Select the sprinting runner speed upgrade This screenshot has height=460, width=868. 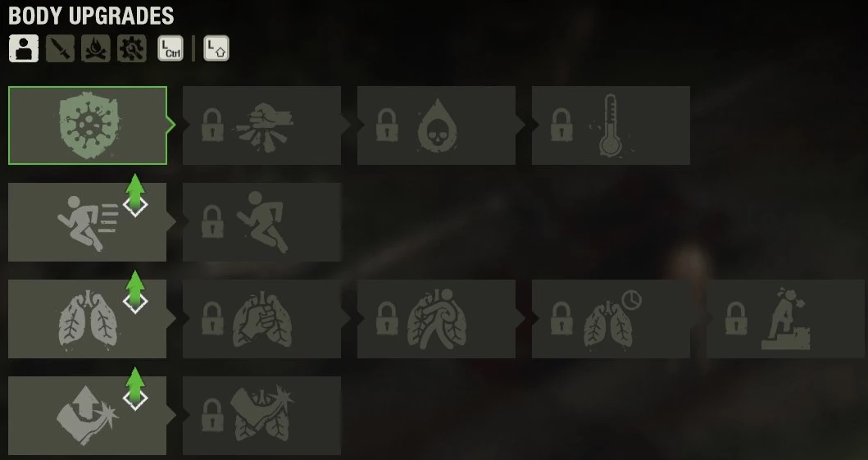88,222
